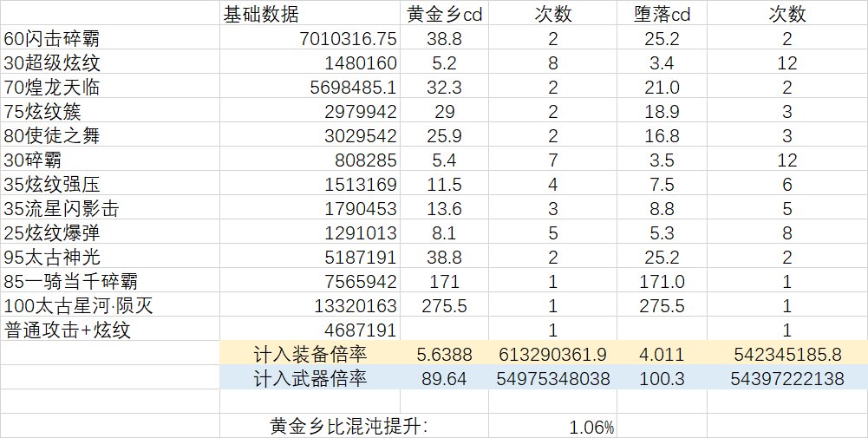This screenshot has height=438, width=868.
Task: Click the 38.8 cooldown in 60闪击碎霸 row
Action: (x=444, y=37)
